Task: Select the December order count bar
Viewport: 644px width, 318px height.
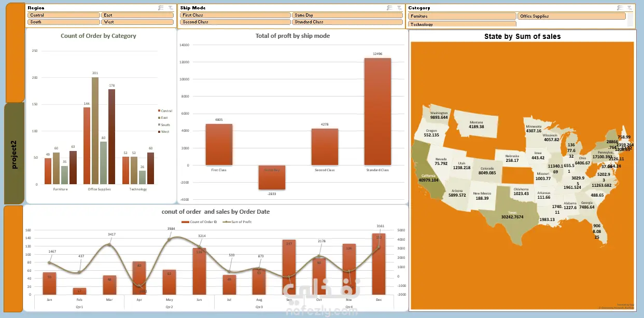Action: [379, 264]
